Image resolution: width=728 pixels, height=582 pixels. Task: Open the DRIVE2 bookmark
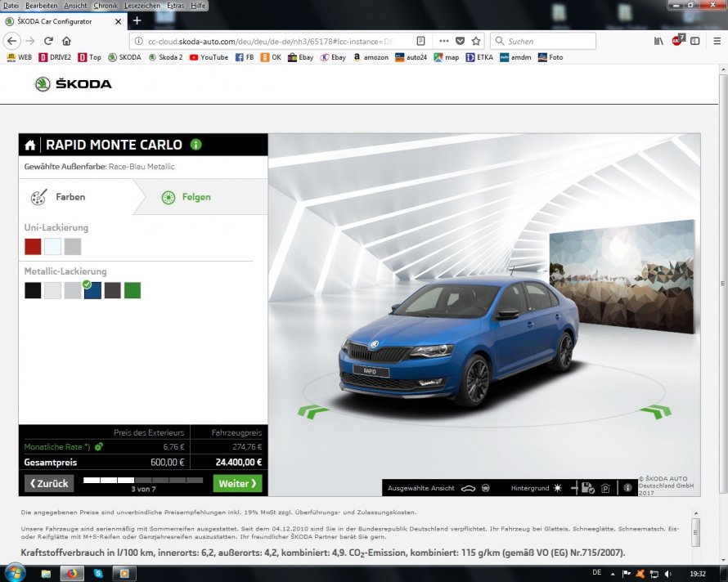click(x=55, y=57)
